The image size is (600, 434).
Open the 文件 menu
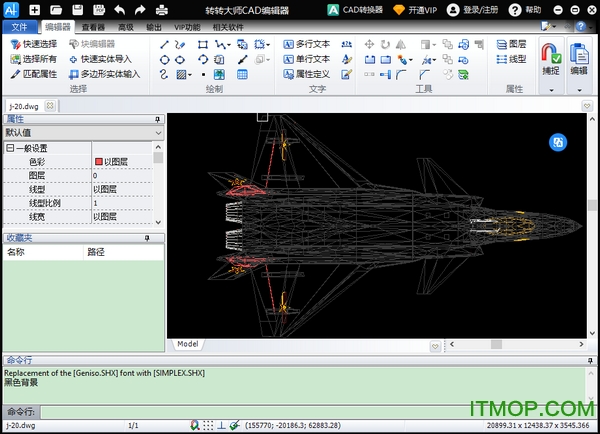coord(20,27)
